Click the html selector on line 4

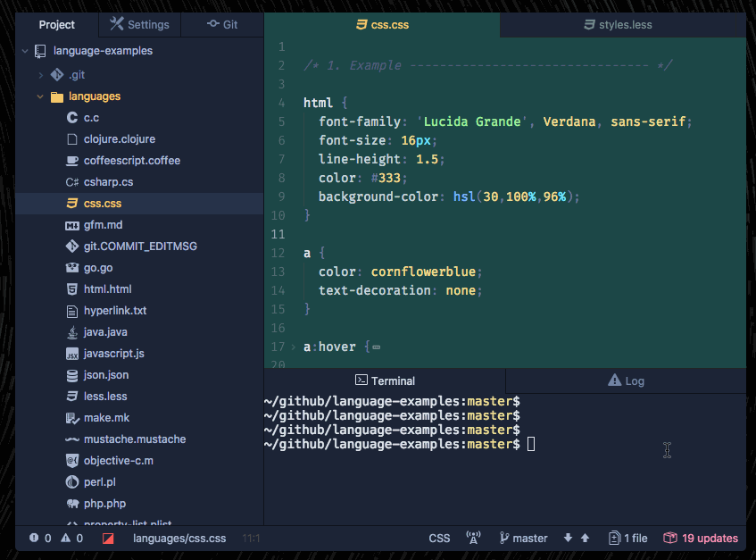pos(318,103)
